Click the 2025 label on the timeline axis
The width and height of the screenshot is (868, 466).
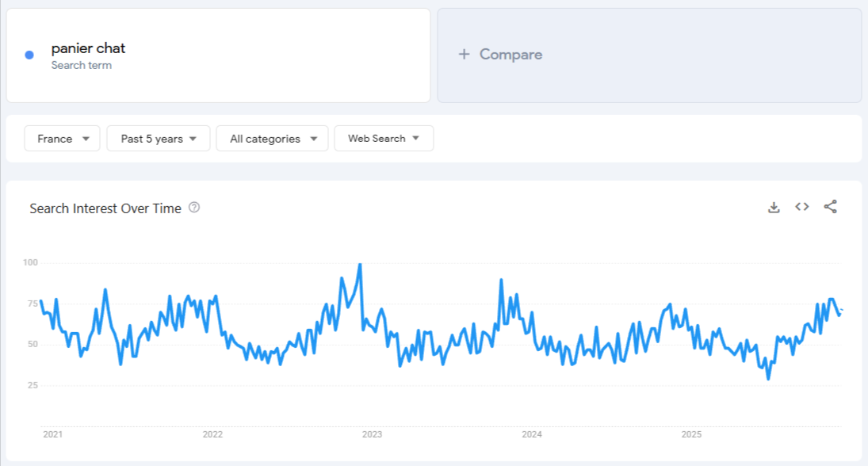tap(692, 434)
